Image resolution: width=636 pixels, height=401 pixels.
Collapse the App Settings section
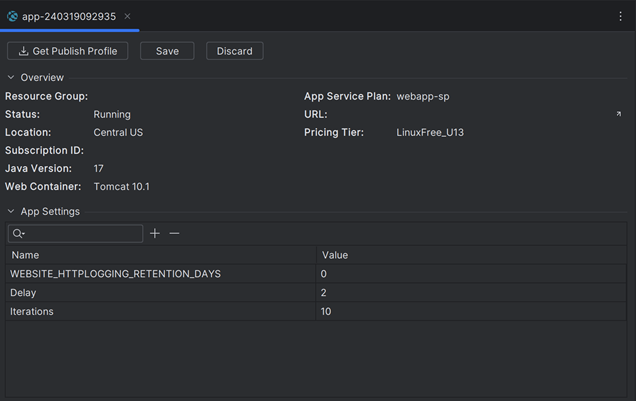(x=11, y=211)
